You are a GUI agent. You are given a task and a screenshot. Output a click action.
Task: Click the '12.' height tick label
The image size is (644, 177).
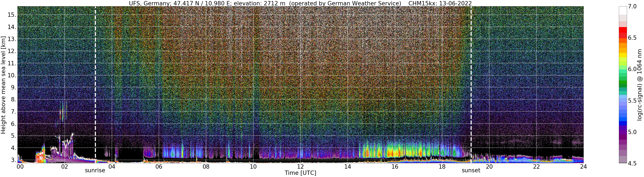coord(12,51)
